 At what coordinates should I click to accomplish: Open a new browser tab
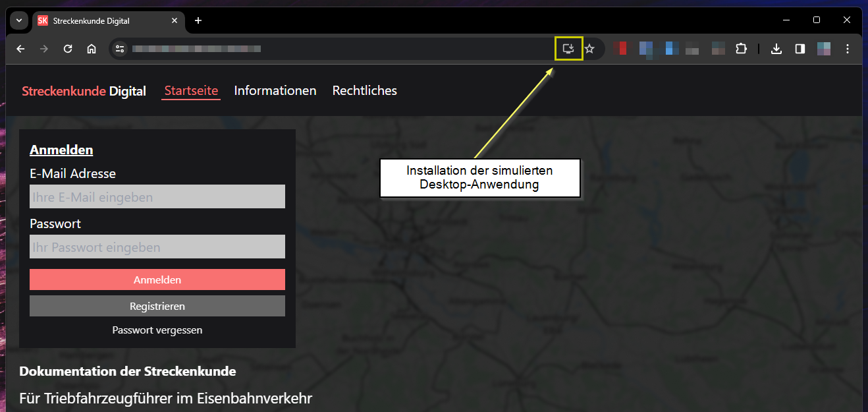click(x=198, y=20)
